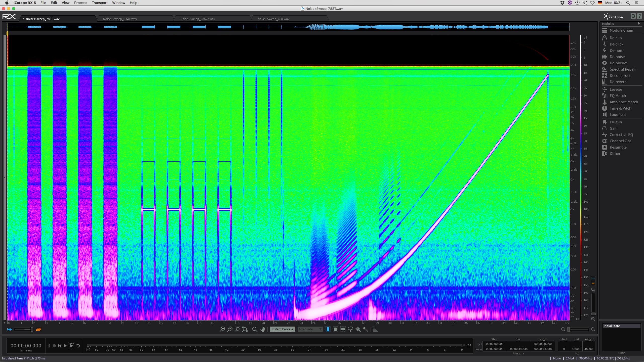The image size is (644, 362).
Task: Expand the Modules panel arrow
Action: [x=639, y=24]
